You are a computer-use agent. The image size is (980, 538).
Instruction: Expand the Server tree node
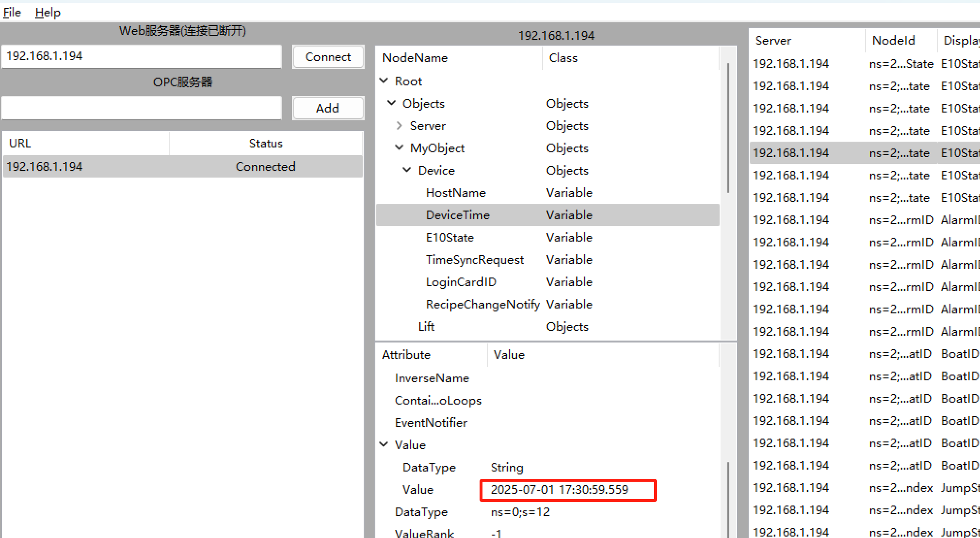399,126
